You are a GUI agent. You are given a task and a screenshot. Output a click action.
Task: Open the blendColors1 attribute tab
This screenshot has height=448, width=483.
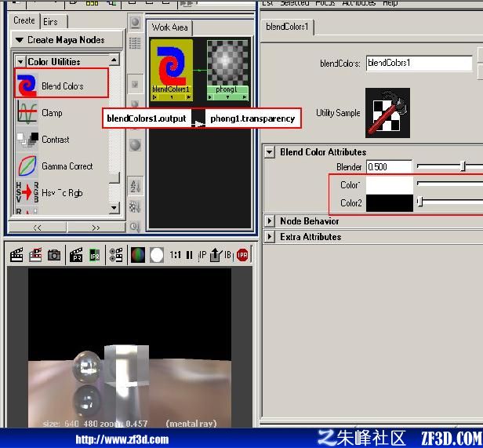(287, 27)
